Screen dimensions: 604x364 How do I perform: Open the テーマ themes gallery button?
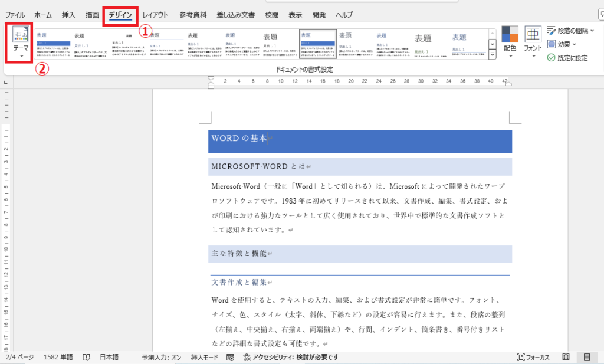pyautogui.click(x=21, y=42)
